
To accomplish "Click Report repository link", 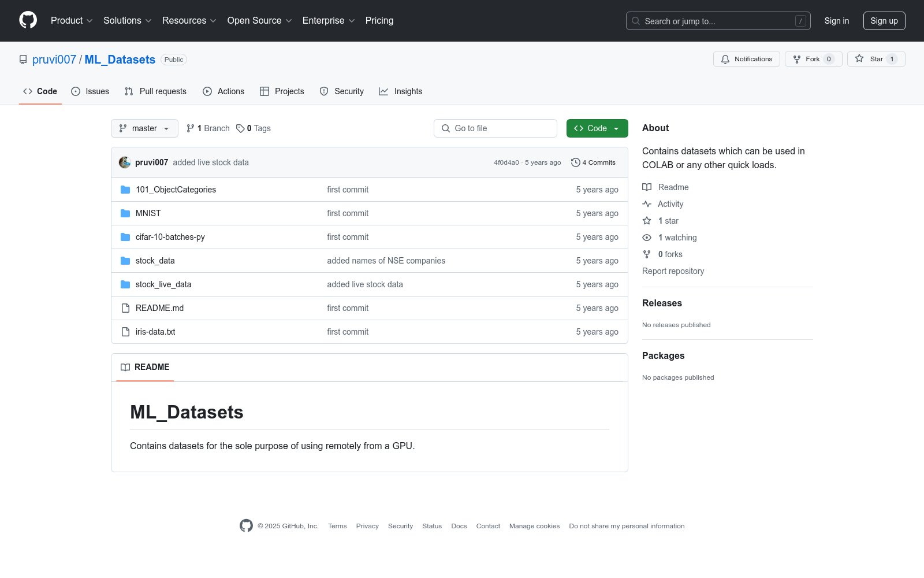I will pos(673,271).
